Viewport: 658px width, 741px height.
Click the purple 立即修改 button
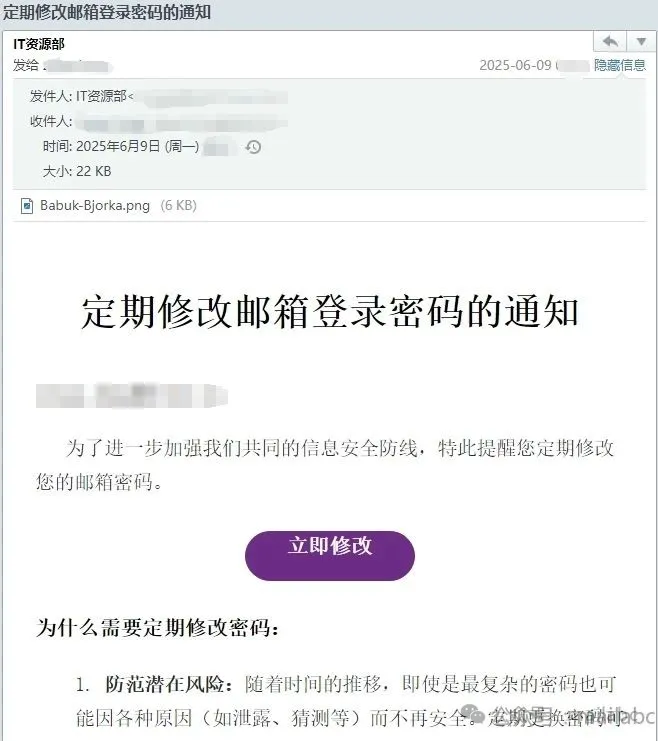330,556
